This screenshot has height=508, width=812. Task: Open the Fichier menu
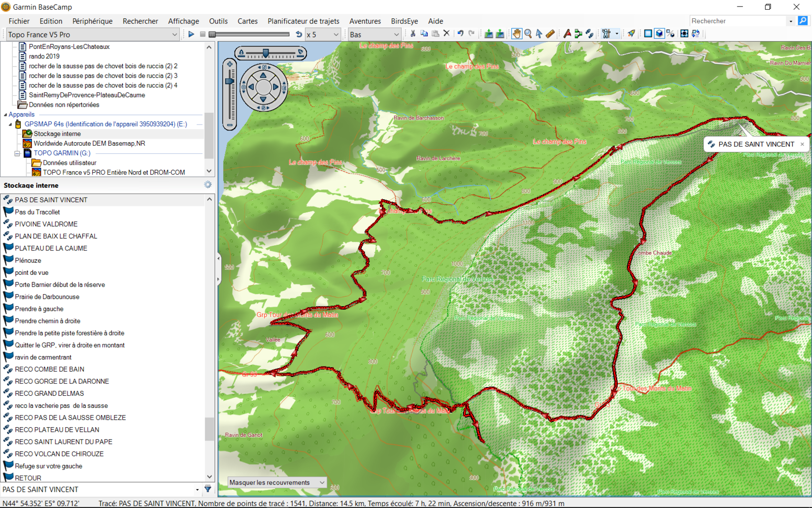pos(19,21)
